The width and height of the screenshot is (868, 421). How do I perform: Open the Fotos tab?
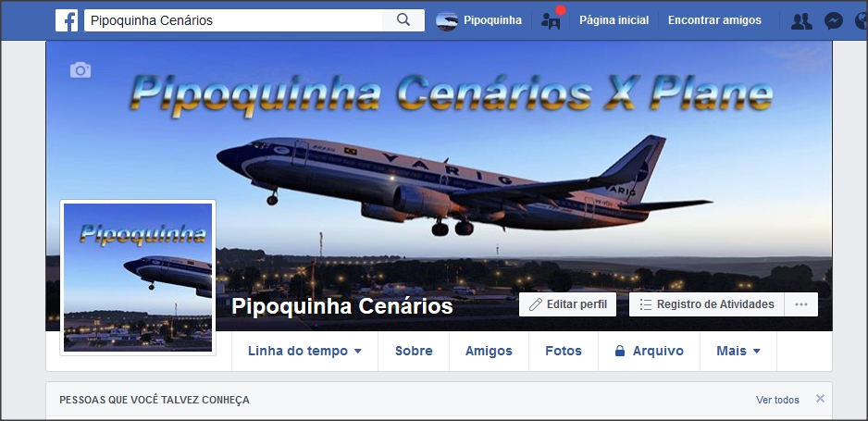(x=563, y=351)
